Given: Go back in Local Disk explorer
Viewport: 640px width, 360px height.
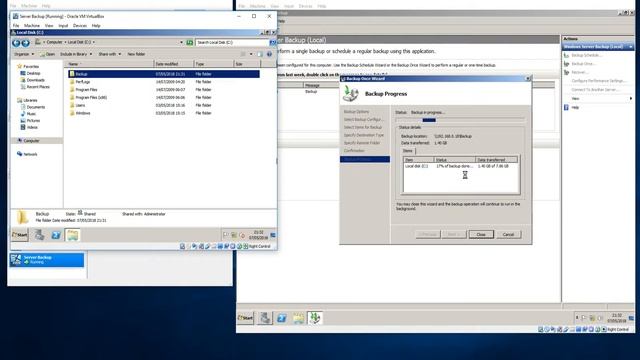Looking at the screenshot, I should [x=16, y=42].
